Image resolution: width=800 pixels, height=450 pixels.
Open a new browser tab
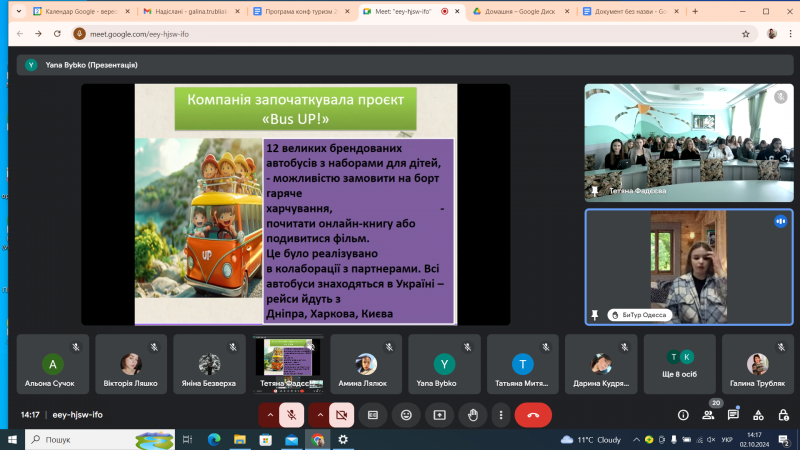695,11
